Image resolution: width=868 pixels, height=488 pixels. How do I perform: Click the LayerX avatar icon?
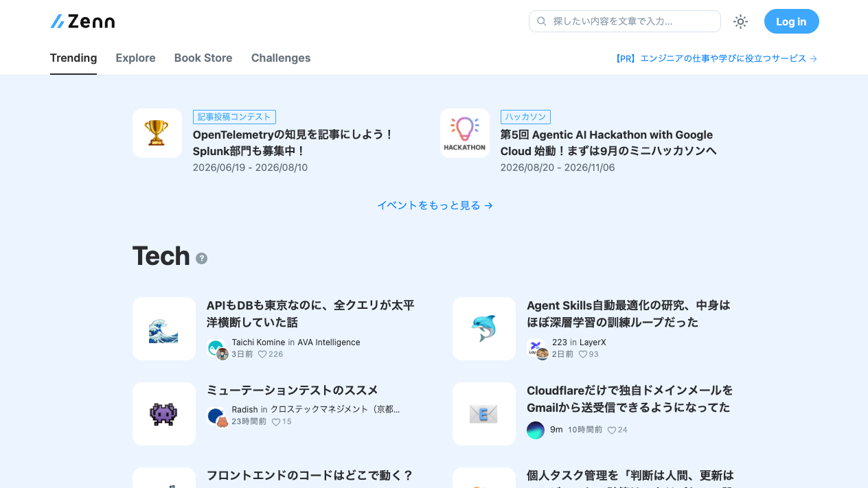click(x=537, y=348)
